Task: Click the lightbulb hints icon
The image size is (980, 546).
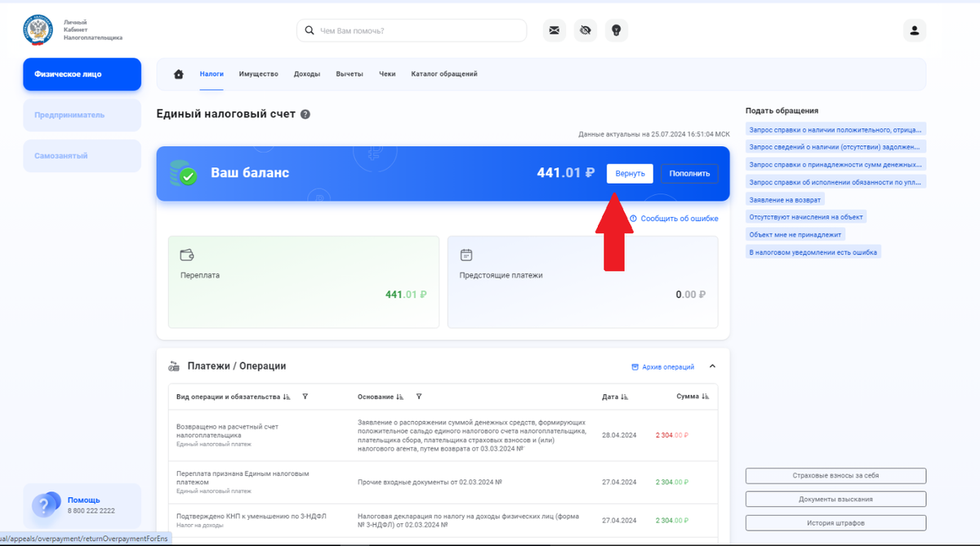Action: 617,30
